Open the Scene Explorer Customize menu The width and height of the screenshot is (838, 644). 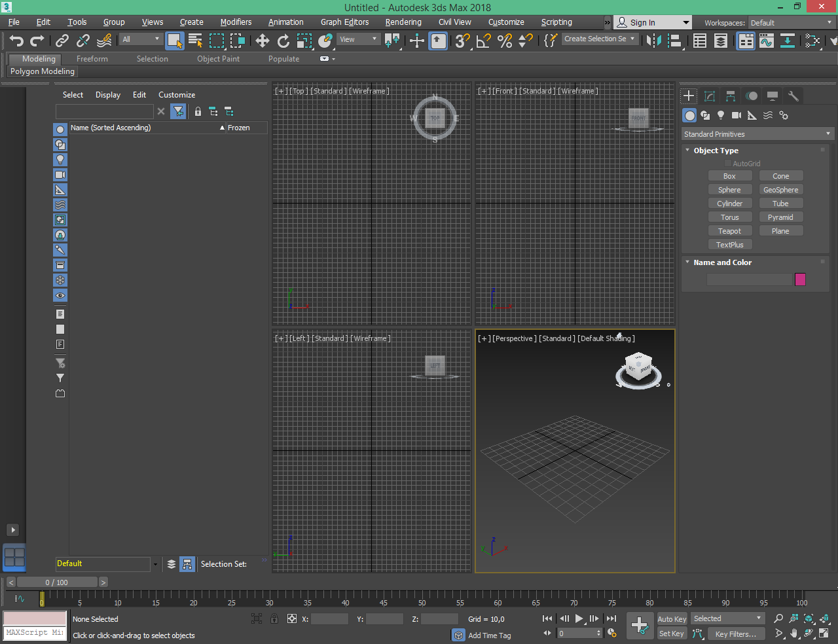177,95
